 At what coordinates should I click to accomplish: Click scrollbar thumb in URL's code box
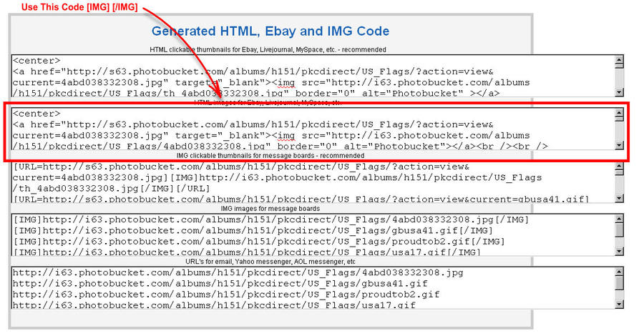click(619, 284)
